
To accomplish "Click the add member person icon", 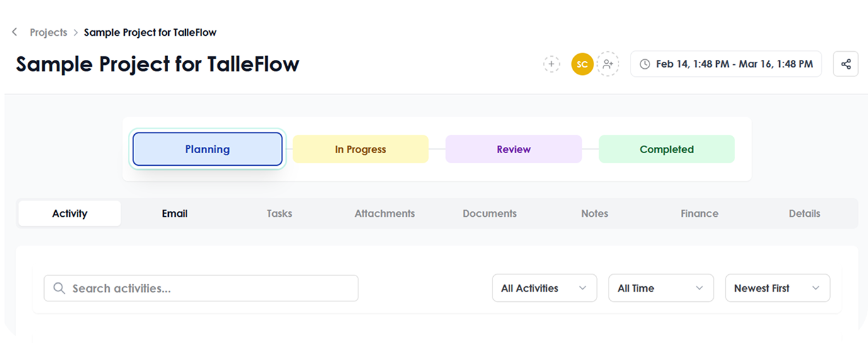I will tap(608, 64).
